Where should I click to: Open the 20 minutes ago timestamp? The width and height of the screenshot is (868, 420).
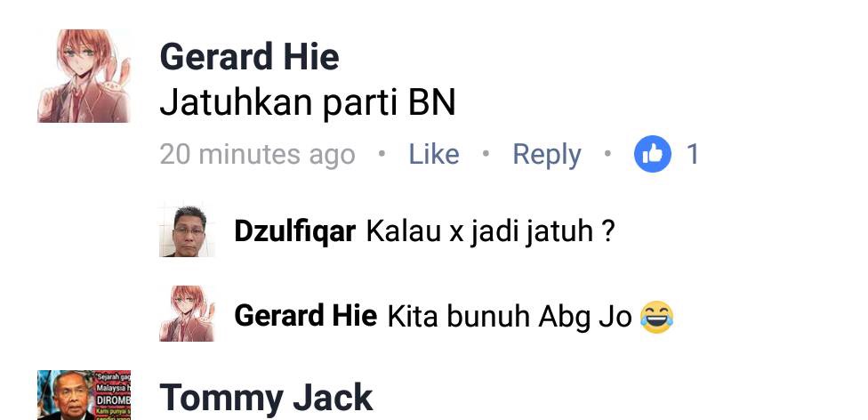click(x=257, y=155)
